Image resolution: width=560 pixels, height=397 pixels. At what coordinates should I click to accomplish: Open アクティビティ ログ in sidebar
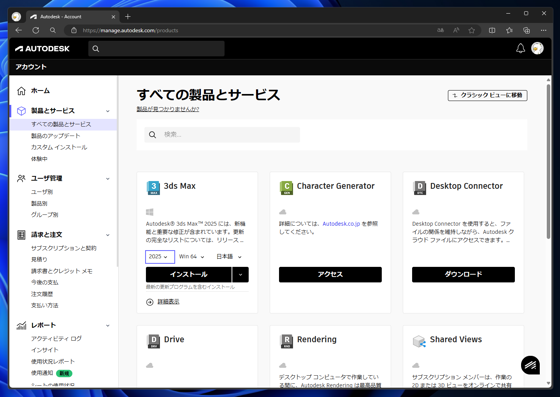point(56,338)
